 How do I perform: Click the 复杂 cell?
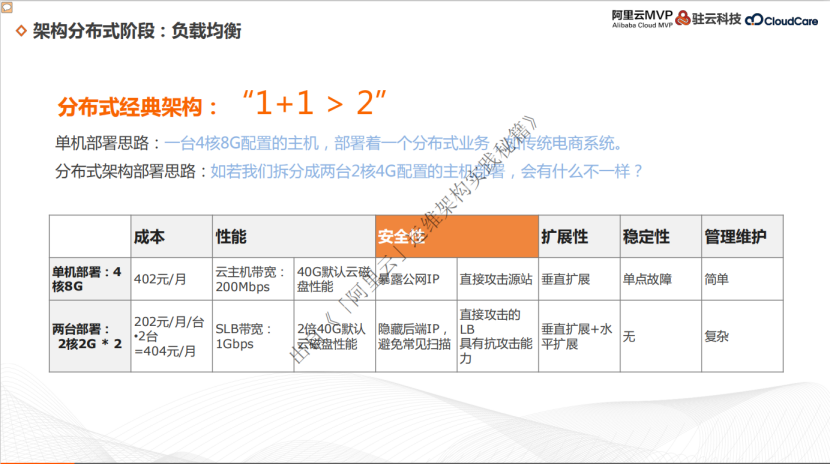tap(742, 336)
